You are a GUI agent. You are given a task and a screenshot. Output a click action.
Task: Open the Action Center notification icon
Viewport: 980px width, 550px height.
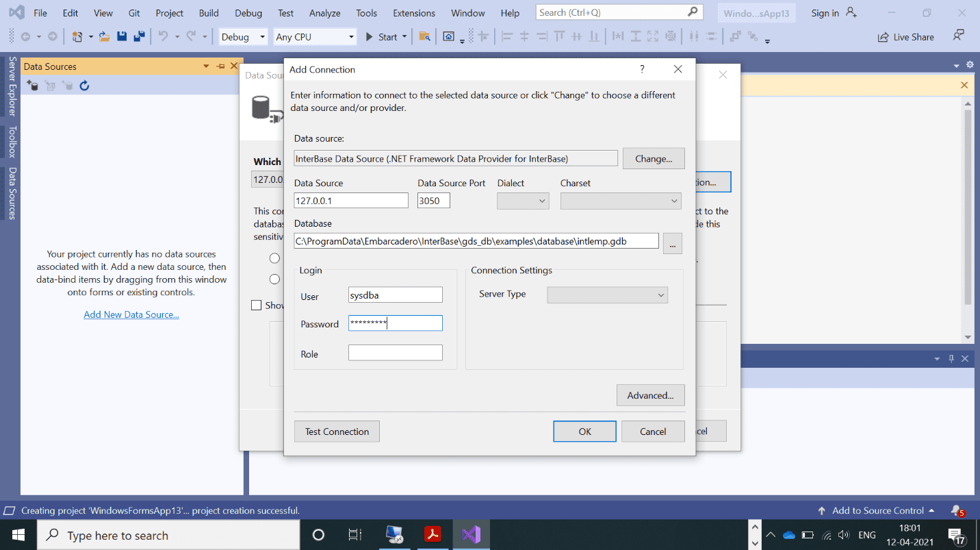pos(956,535)
